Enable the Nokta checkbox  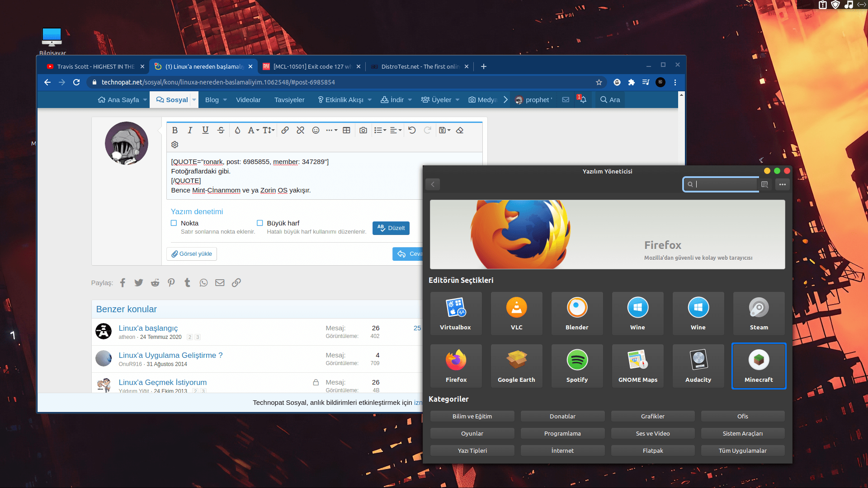tap(174, 223)
